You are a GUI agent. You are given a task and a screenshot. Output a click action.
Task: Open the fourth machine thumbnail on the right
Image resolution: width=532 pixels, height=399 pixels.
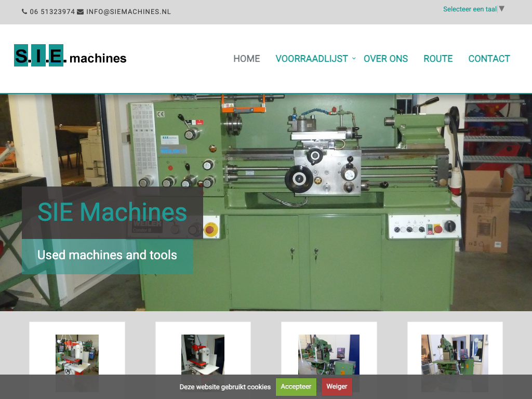click(x=455, y=356)
